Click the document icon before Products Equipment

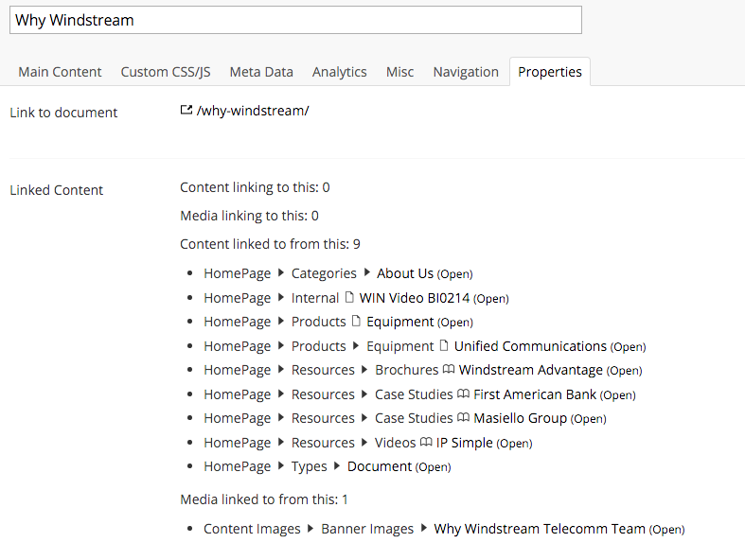coord(356,321)
